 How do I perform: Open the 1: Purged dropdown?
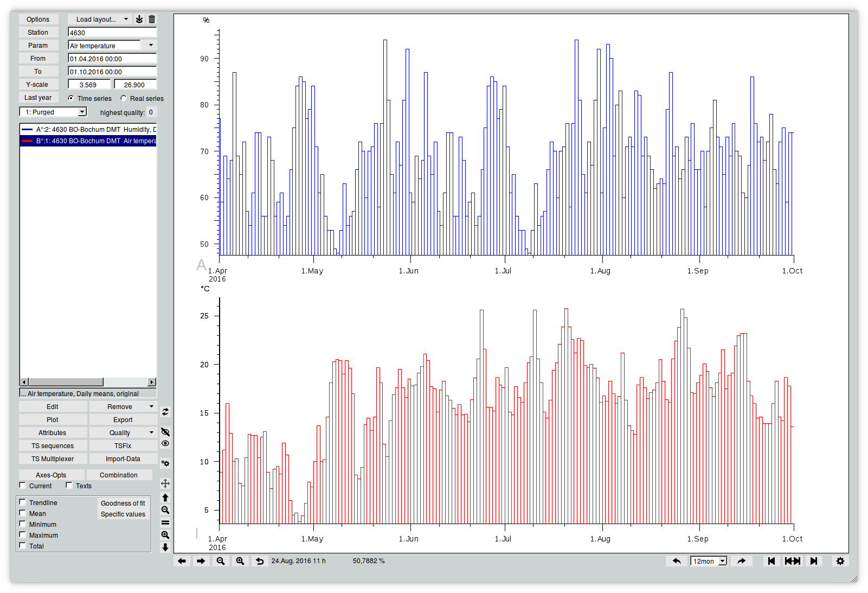coord(53,112)
